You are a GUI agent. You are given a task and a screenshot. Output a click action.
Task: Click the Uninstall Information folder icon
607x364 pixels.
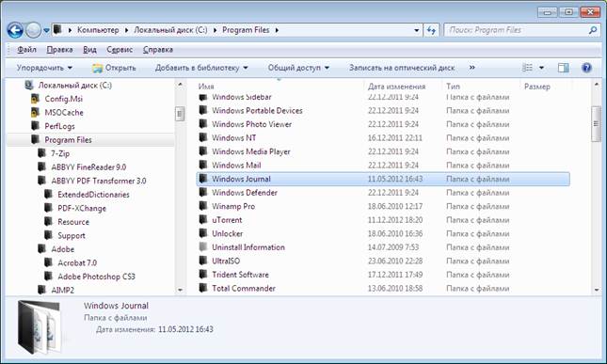click(x=203, y=247)
